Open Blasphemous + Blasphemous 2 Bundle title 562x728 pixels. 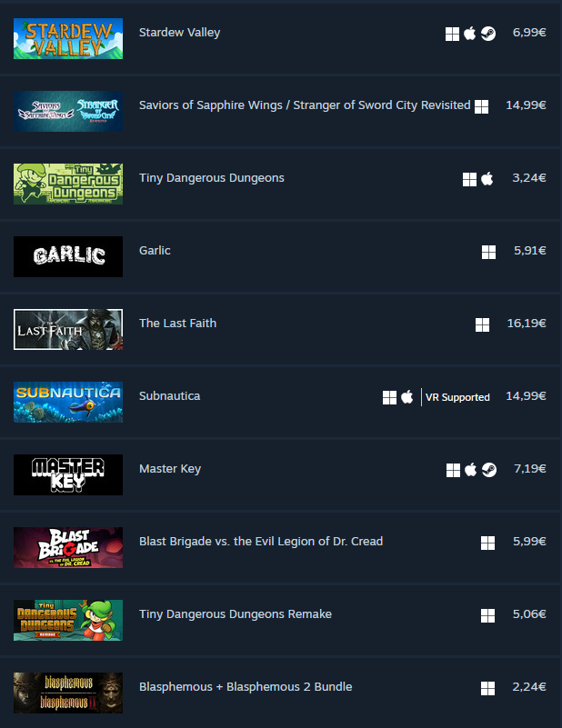point(246,687)
